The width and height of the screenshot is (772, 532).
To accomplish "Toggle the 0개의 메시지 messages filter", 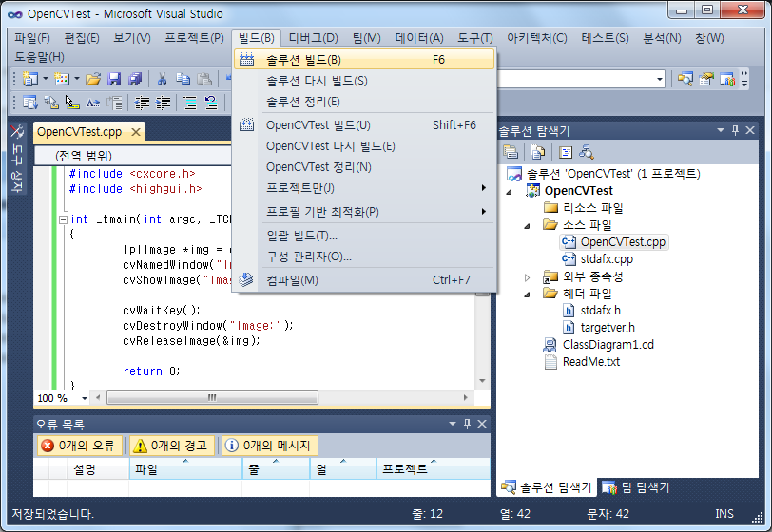I will click(267, 446).
